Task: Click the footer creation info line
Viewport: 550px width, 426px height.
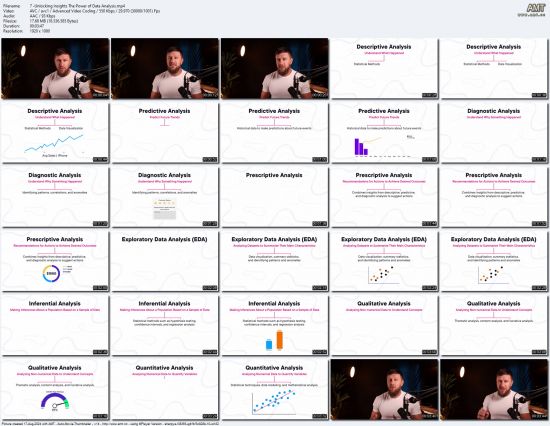Action: pos(110,424)
